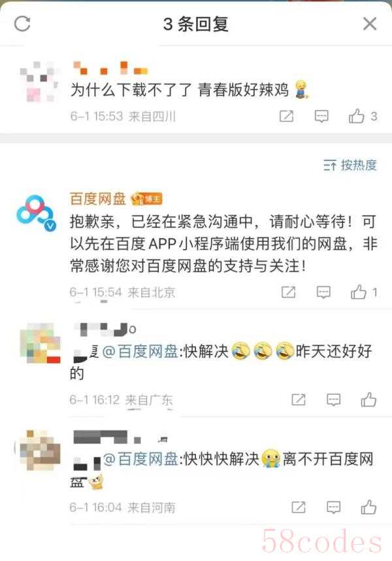The height and width of the screenshot is (561, 392).
Task: Like the comment posted from 四川
Action: click(363, 116)
